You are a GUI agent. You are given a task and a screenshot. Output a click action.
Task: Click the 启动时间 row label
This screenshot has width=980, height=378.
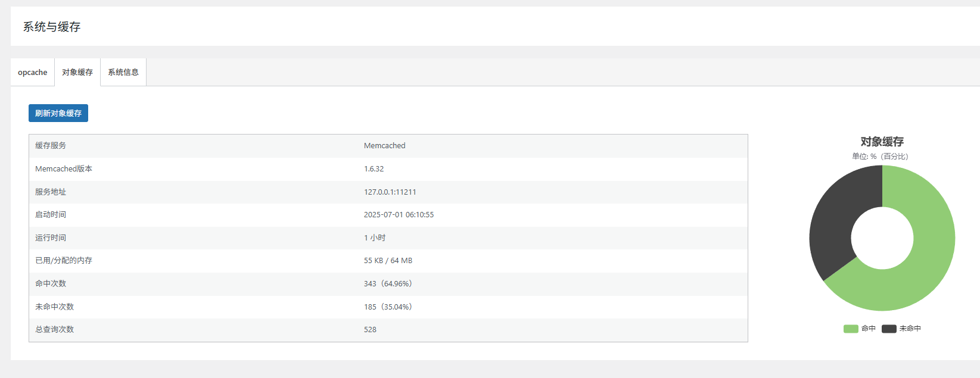(51, 214)
